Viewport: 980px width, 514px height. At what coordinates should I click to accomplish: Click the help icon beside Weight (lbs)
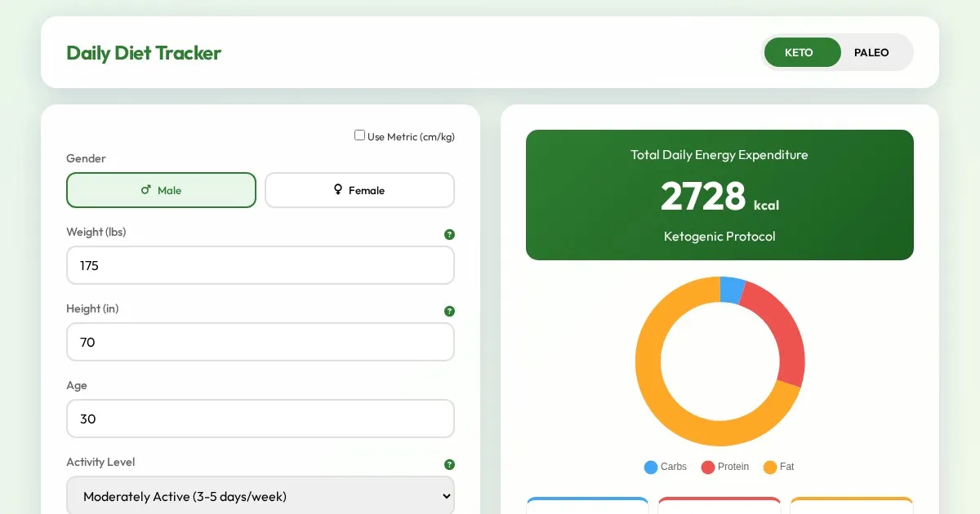tap(449, 235)
